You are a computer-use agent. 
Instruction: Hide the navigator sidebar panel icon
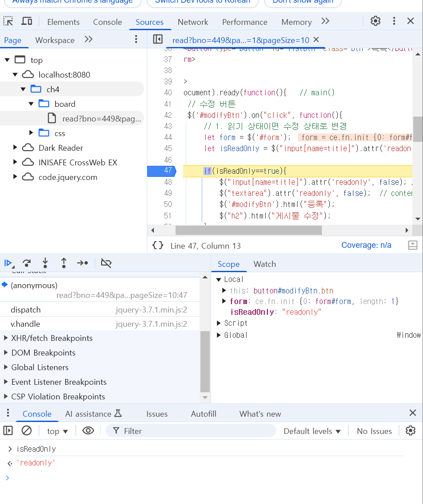tap(158, 39)
